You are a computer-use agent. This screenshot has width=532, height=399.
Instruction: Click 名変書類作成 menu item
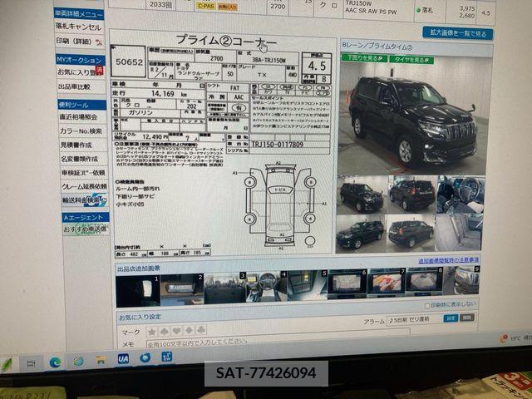[80, 159]
